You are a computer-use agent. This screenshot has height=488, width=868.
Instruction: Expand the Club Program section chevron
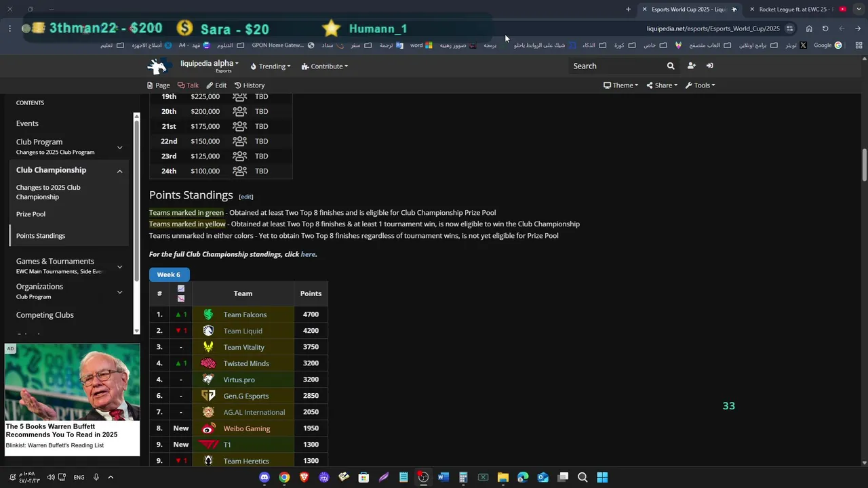[119, 147]
